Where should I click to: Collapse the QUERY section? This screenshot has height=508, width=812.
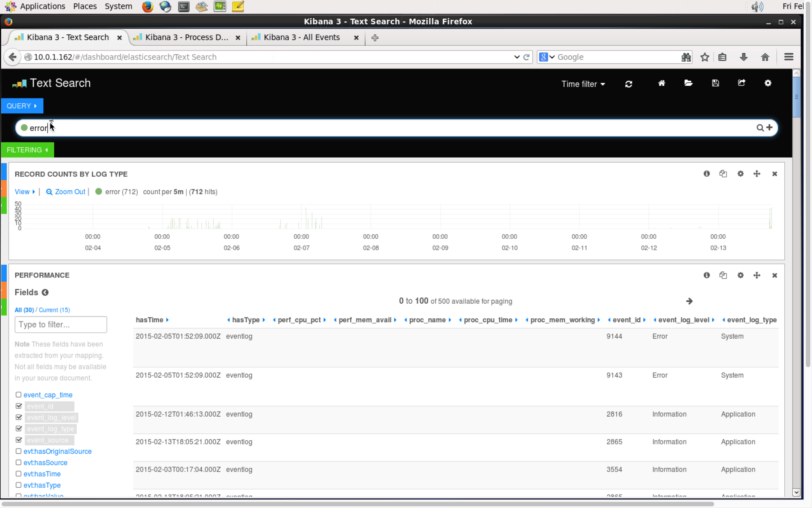pos(22,106)
